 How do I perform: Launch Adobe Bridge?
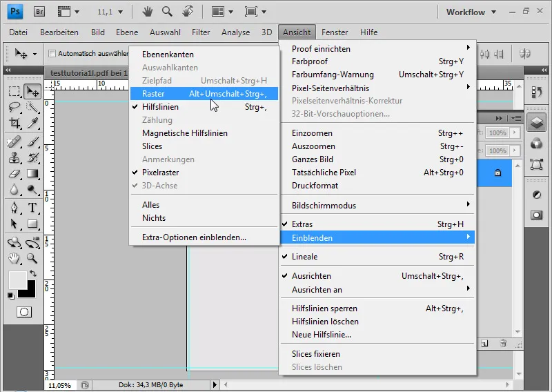coord(39,12)
